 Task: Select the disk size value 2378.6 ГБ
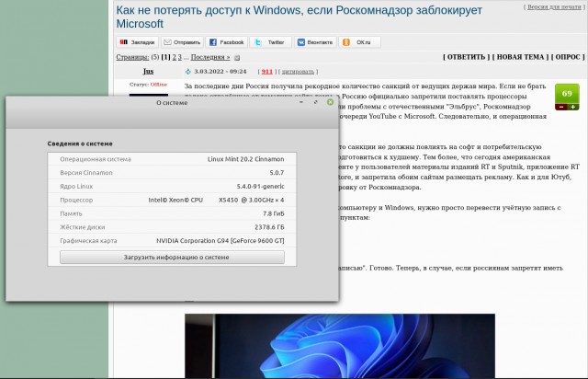[x=269, y=227]
